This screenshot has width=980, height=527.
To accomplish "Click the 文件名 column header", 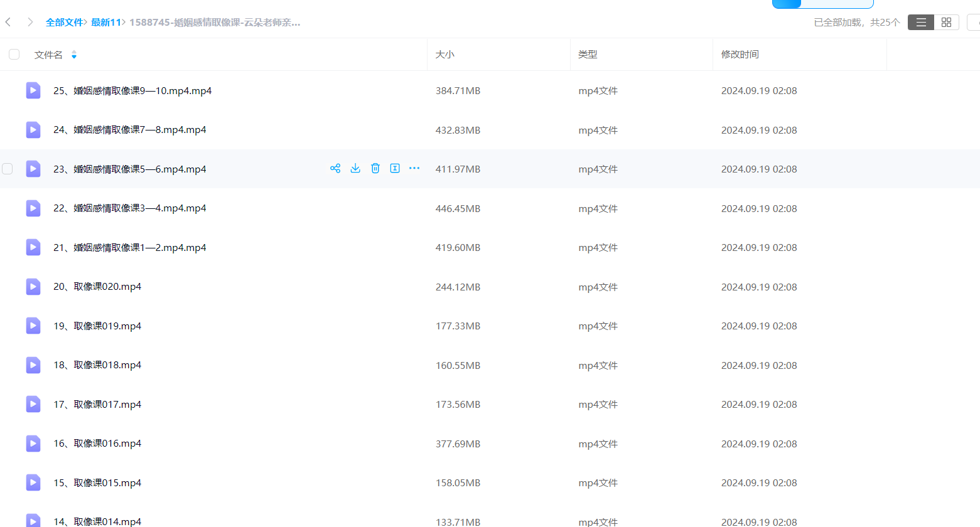I will click(48, 55).
